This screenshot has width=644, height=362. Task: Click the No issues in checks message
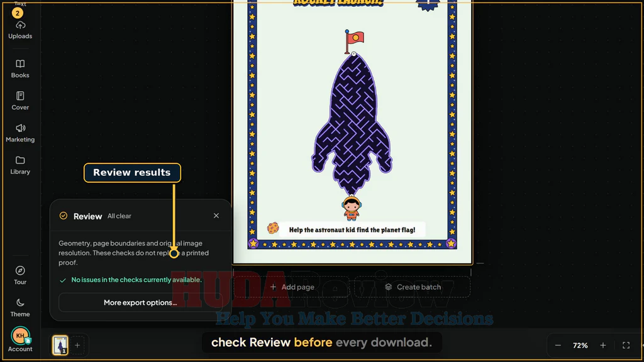pos(136,280)
